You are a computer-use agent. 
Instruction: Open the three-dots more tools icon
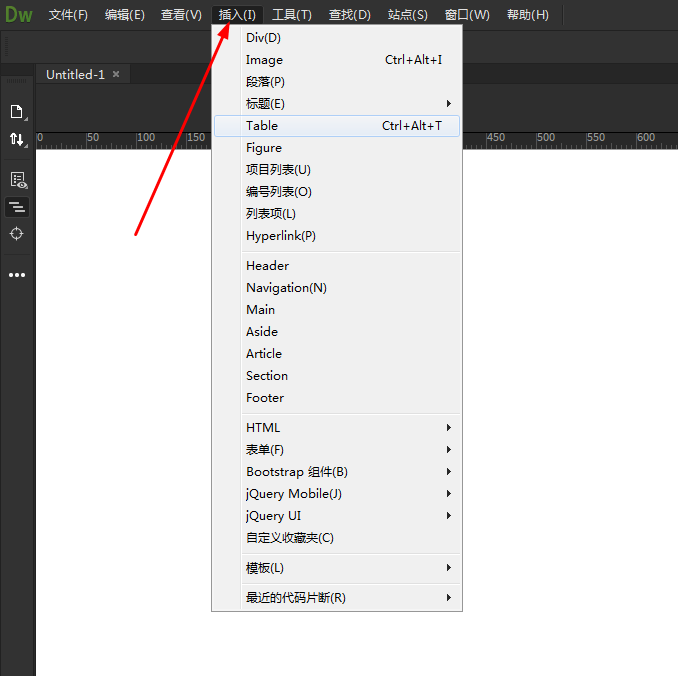[x=17, y=275]
